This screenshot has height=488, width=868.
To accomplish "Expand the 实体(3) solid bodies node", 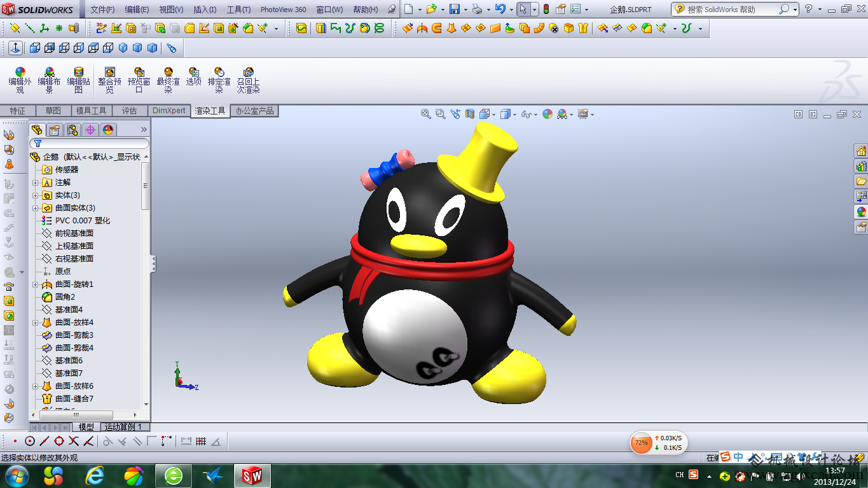I will (x=36, y=195).
